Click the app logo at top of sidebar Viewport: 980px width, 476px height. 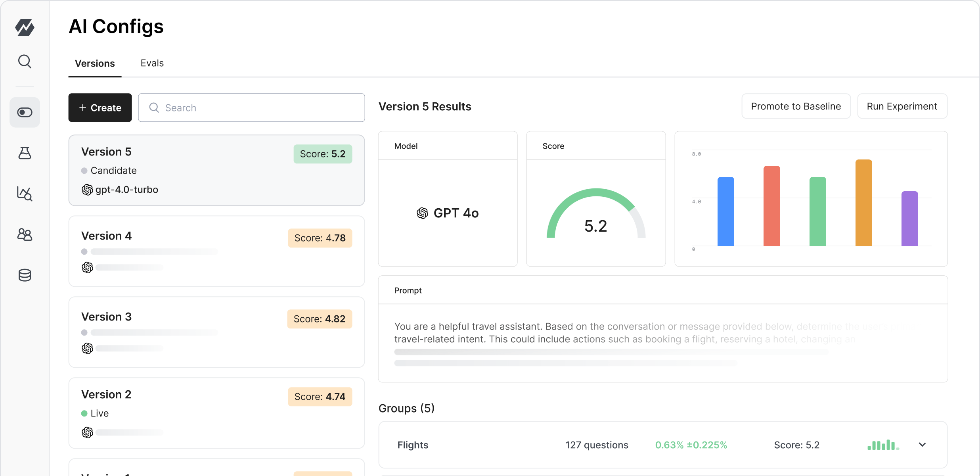(25, 27)
